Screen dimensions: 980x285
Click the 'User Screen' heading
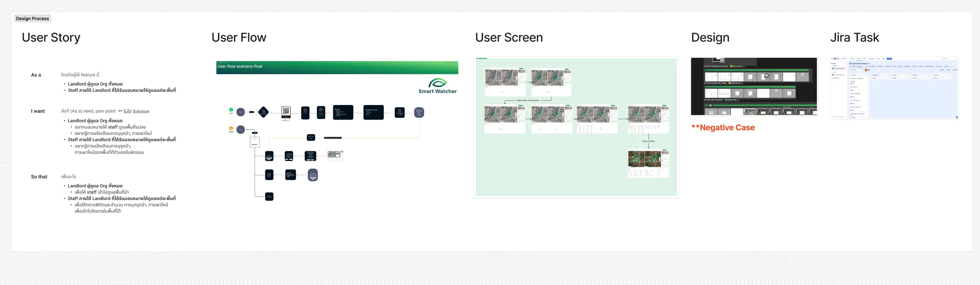(509, 37)
